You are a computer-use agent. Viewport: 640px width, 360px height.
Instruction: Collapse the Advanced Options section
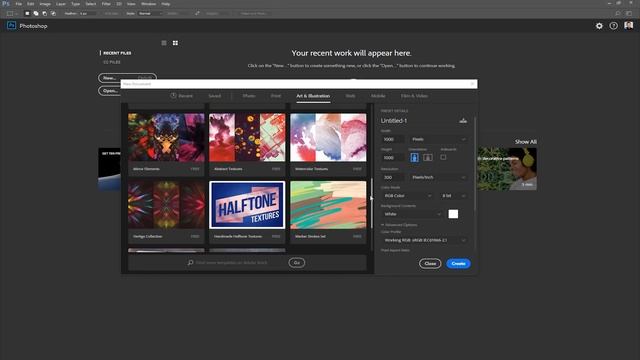click(399, 225)
